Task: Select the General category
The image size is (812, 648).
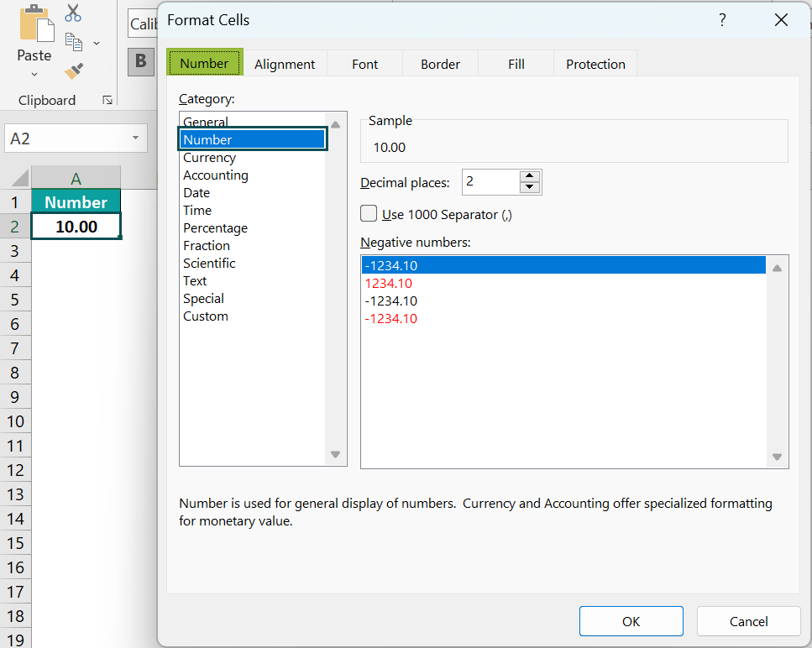Action: click(253, 121)
